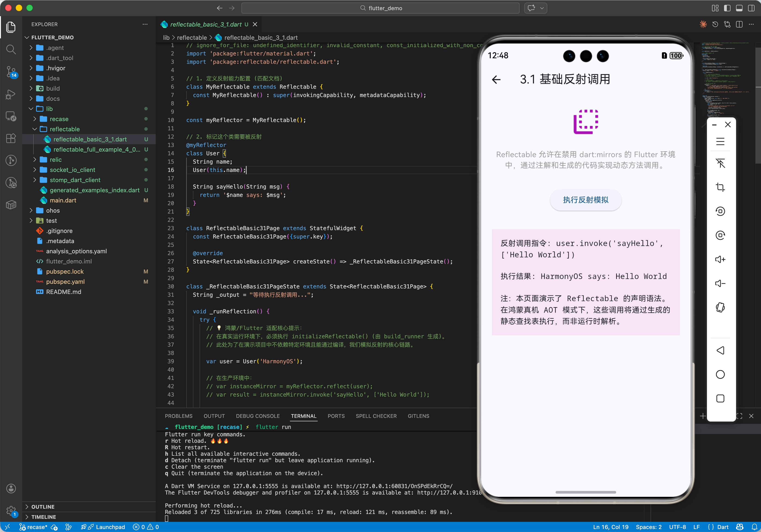Open the Source Control view
The width and height of the screenshot is (761, 532).
click(x=11, y=71)
